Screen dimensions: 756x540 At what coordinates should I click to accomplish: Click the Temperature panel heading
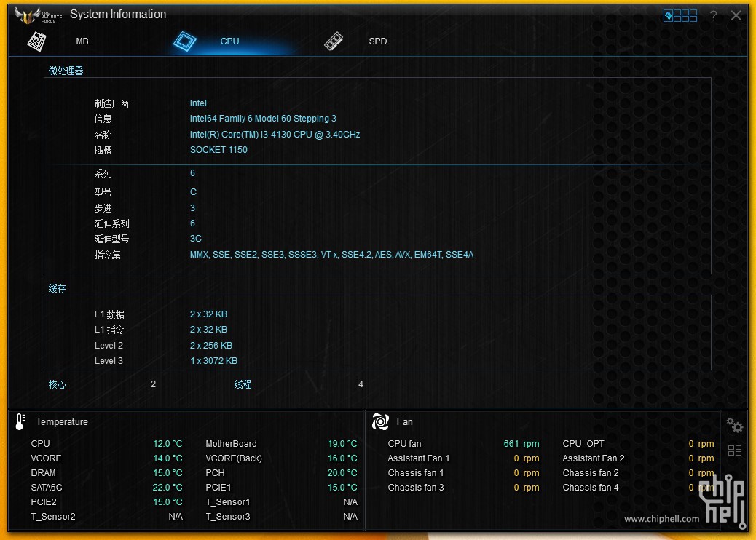coord(62,421)
